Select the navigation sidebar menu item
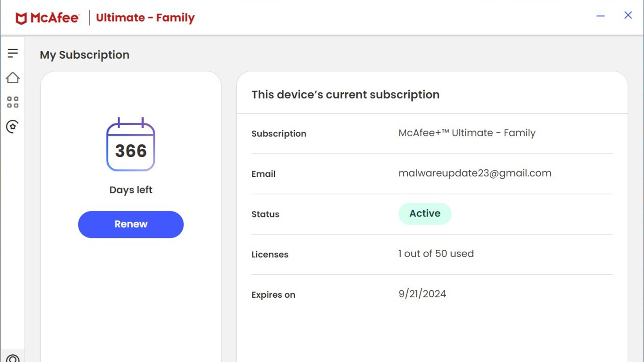Screen dimensions: 644x362 [x=12, y=52]
